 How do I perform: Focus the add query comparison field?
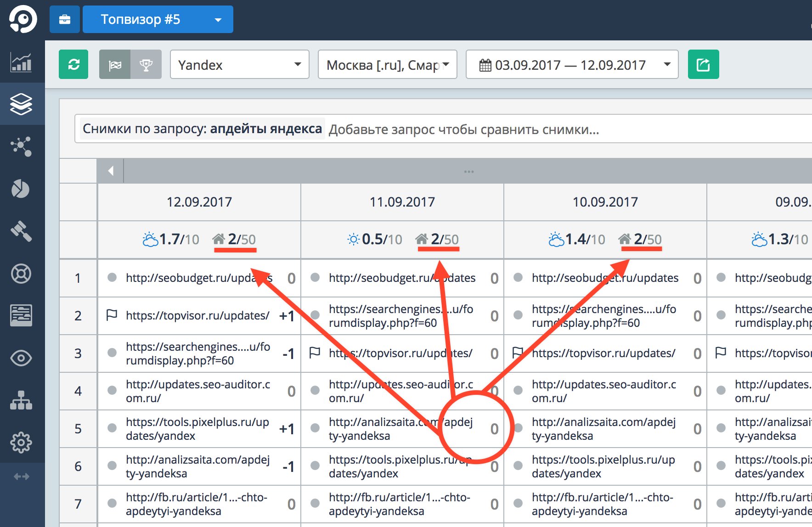tap(570, 129)
